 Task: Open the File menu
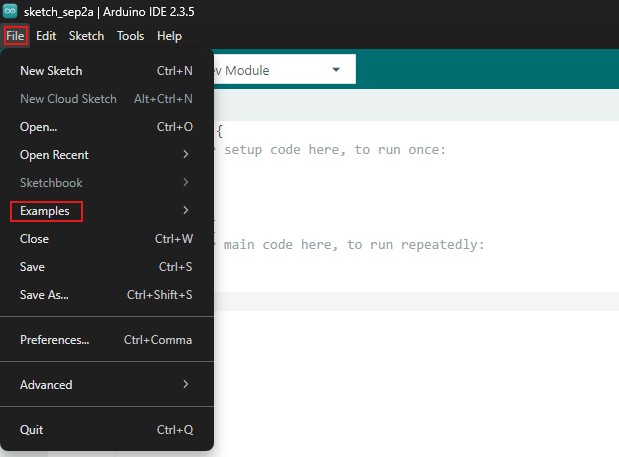(x=15, y=36)
